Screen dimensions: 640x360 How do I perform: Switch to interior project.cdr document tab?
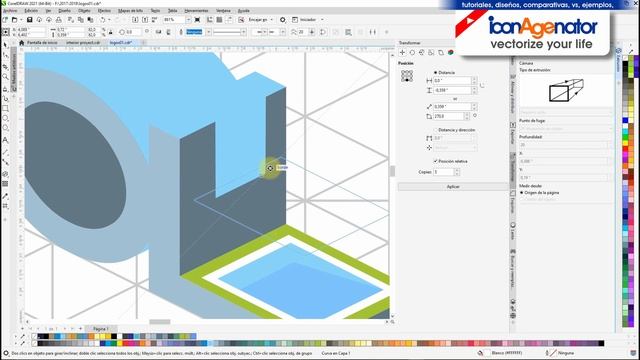click(x=83, y=42)
